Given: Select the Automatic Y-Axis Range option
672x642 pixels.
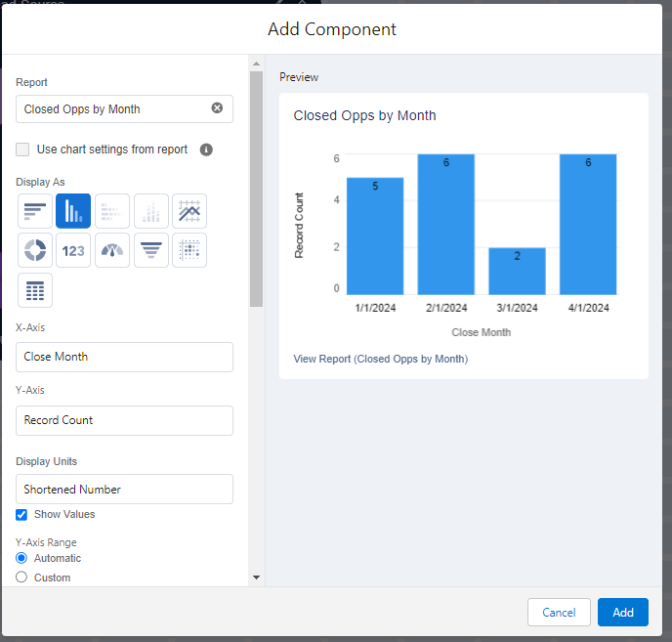Looking at the screenshot, I should pos(21,558).
